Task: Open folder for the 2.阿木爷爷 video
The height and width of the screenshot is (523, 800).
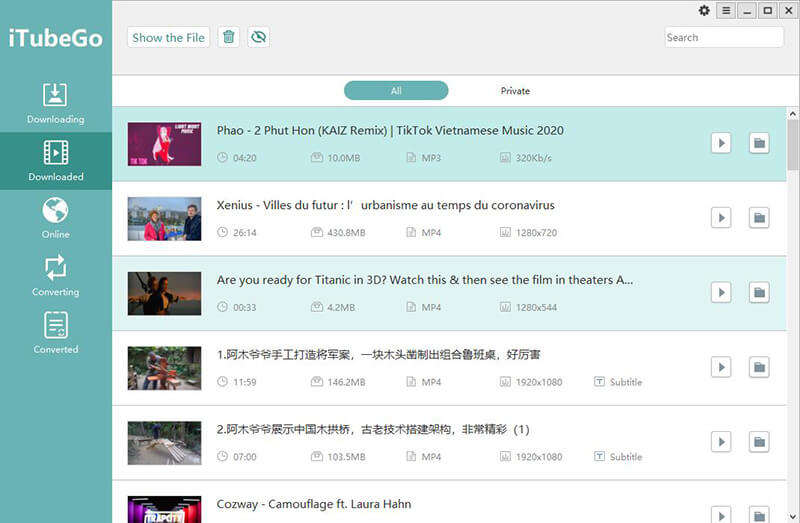Action: (x=759, y=441)
